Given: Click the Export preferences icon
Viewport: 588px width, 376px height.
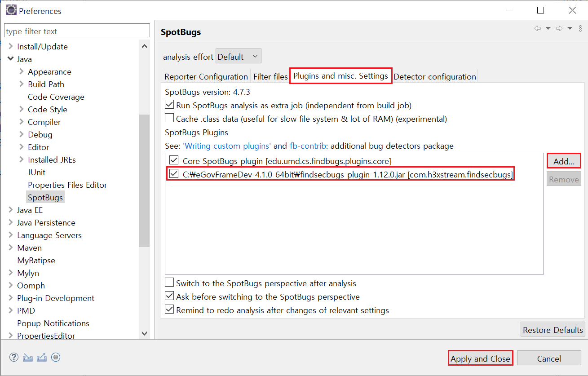Looking at the screenshot, I should pyautogui.click(x=42, y=358).
